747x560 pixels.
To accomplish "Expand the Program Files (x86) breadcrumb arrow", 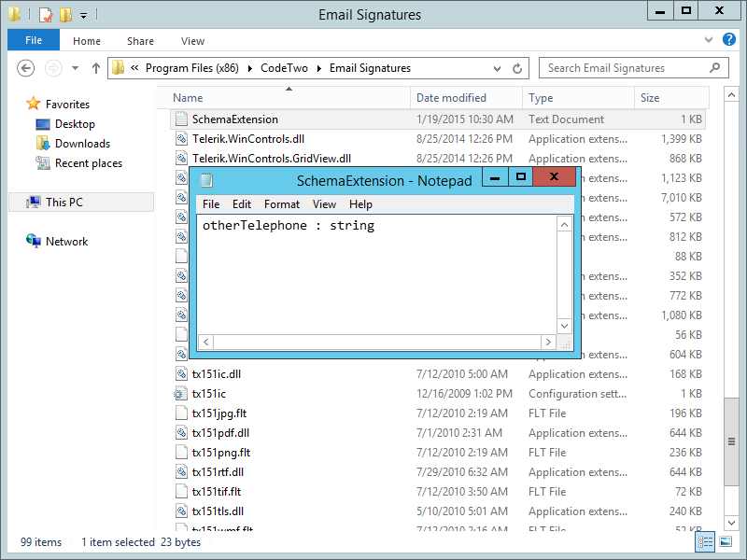I will (x=249, y=68).
